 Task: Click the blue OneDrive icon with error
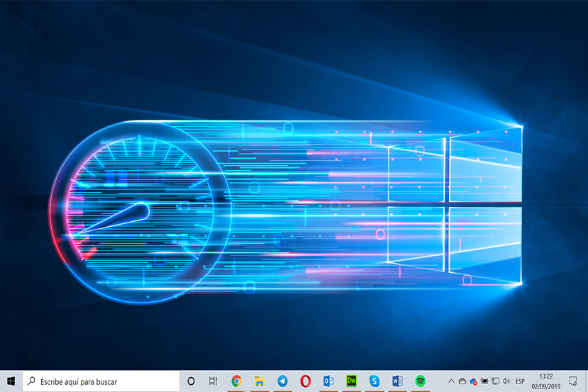pos(473,381)
